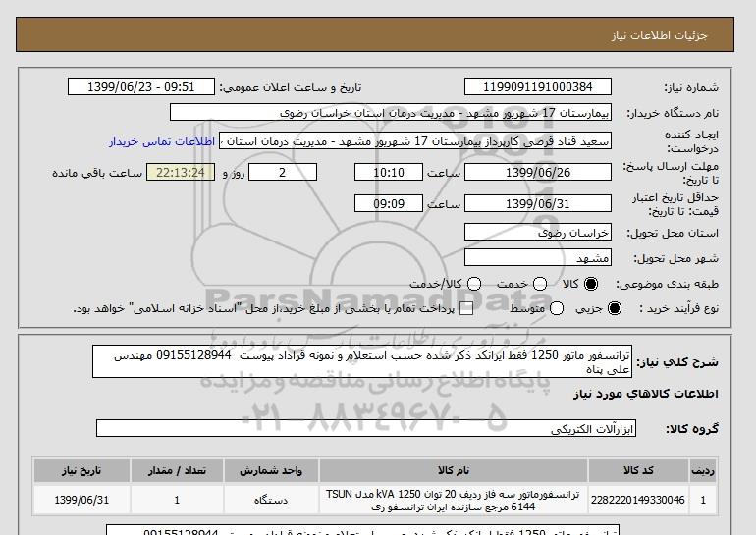Click the general need description text box
This screenshot has width=756, height=535.
tap(362, 361)
